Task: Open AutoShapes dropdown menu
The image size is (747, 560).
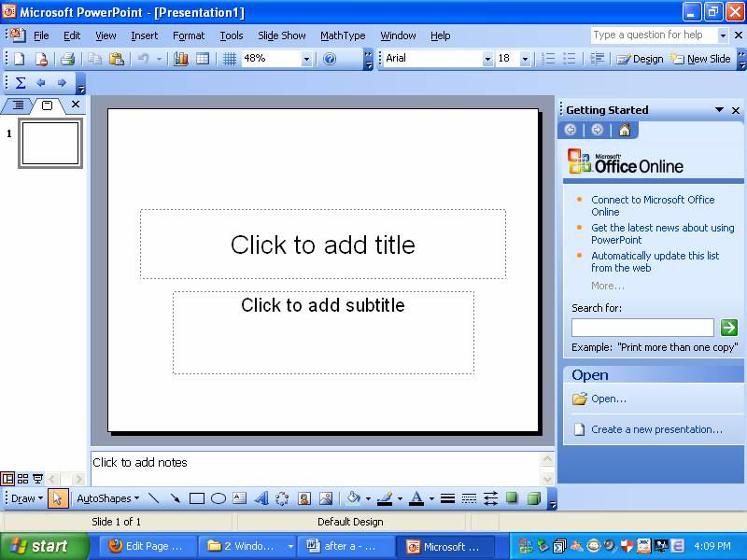Action: tap(108, 498)
